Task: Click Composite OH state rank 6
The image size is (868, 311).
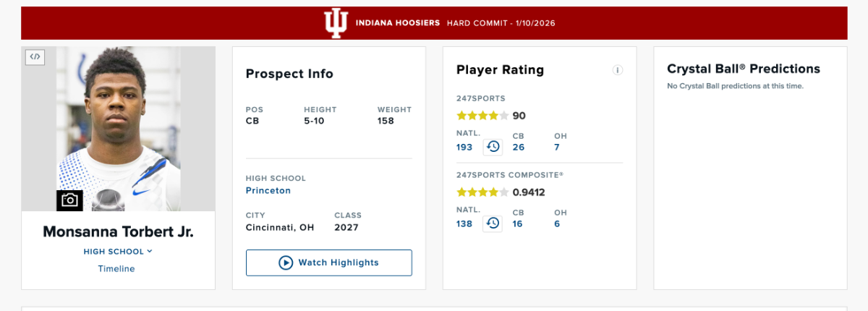Action: (x=557, y=224)
